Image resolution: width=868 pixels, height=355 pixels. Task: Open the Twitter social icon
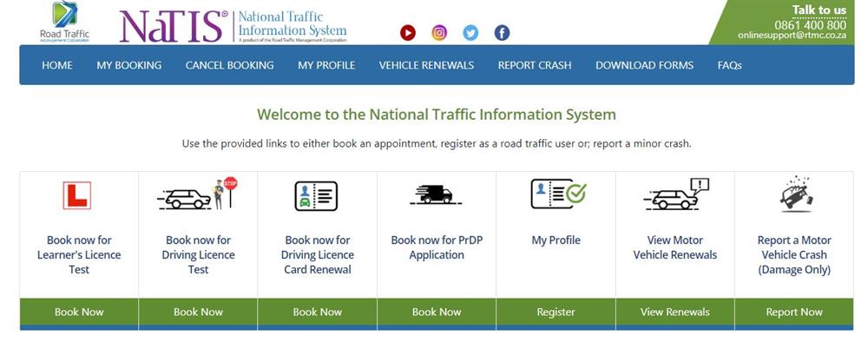point(470,33)
